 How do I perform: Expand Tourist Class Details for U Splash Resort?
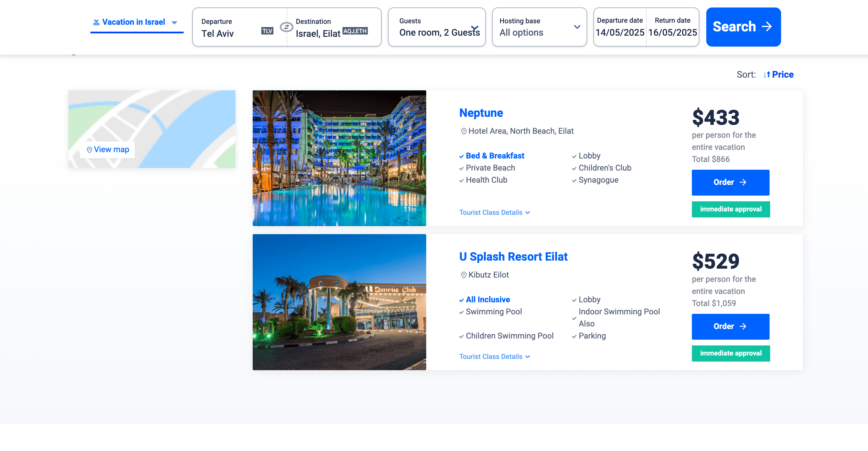pos(494,357)
